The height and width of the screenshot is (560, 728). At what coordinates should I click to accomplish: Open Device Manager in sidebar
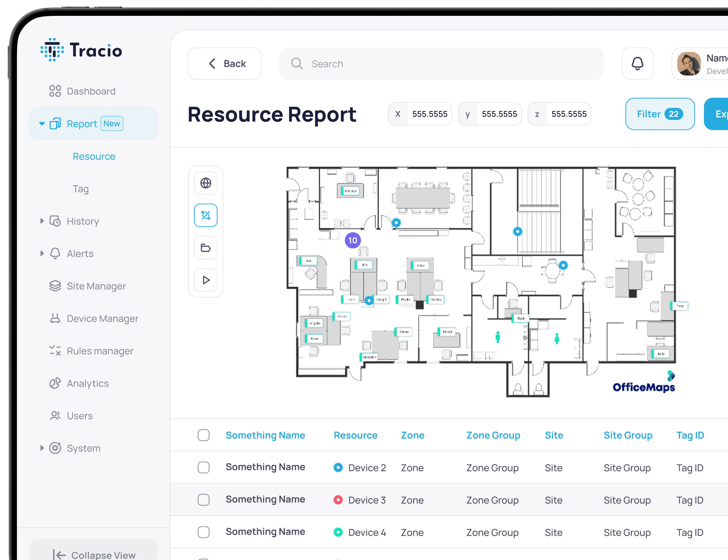pyautogui.click(x=102, y=319)
